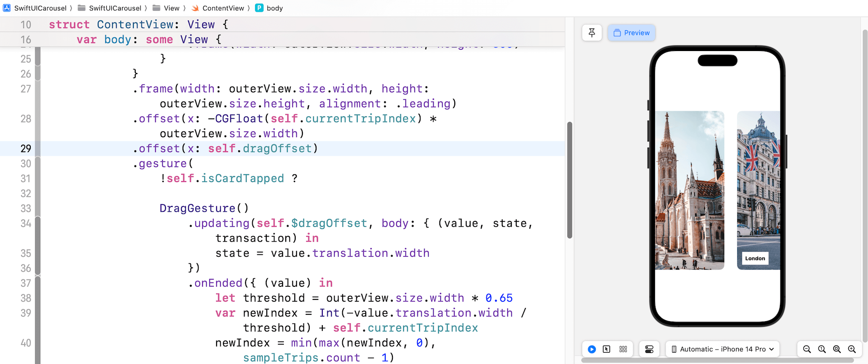Click the code editor vertical scrollbar

pos(570,180)
